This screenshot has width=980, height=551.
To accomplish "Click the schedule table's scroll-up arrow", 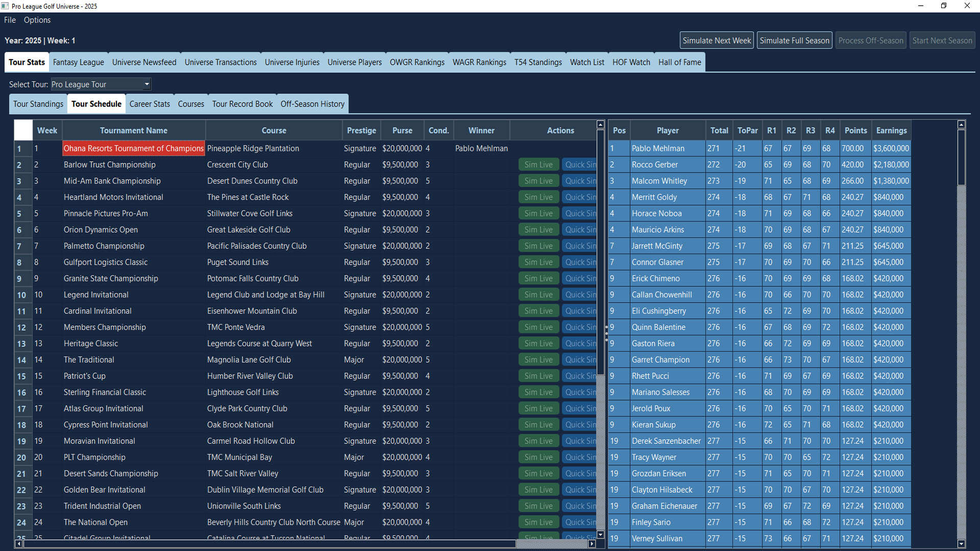I will 600,124.
